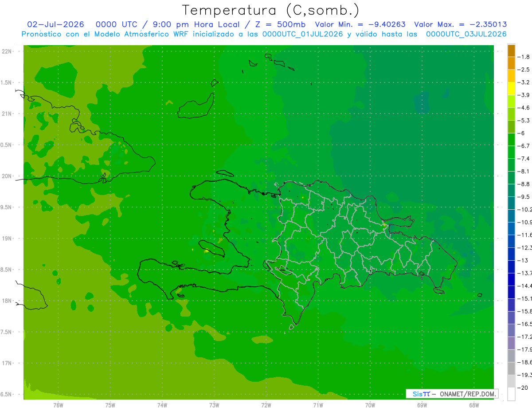Click the '73W' longitude axis label
Viewport: 532px width, 411px height.
pos(214,405)
